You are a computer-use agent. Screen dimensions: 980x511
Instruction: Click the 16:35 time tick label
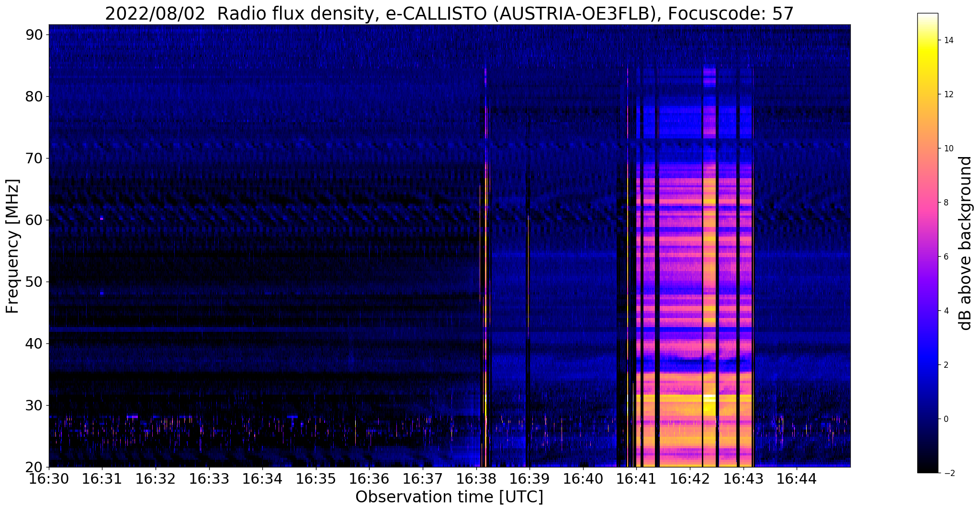pyautogui.click(x=316, y=478)
